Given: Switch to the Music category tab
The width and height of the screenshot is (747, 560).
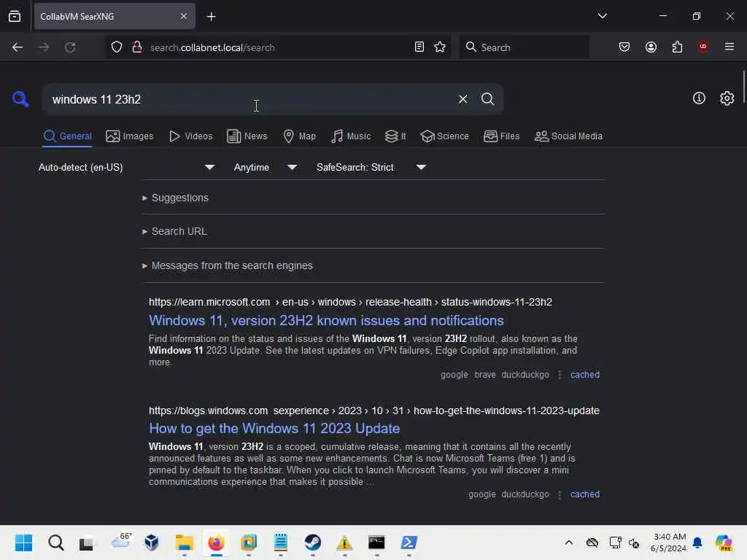Looking at the screenshot, I should (x=351, y=136).
